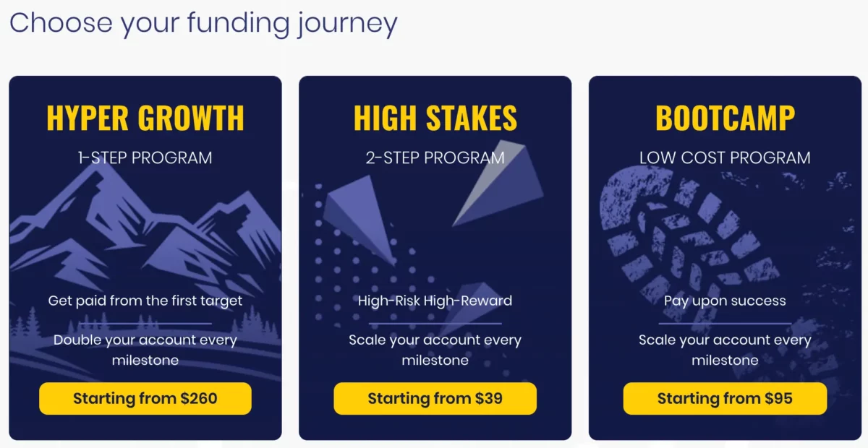The width and height of the screenshot is (868, 448).
Task: Click the High-Risk High-Reward text
Action: pos(435,301)
